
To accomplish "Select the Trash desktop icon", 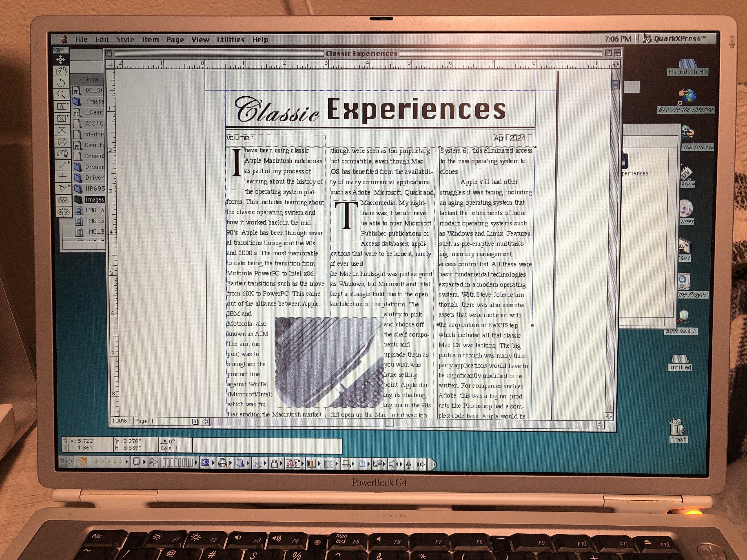I will coord(678,430).
